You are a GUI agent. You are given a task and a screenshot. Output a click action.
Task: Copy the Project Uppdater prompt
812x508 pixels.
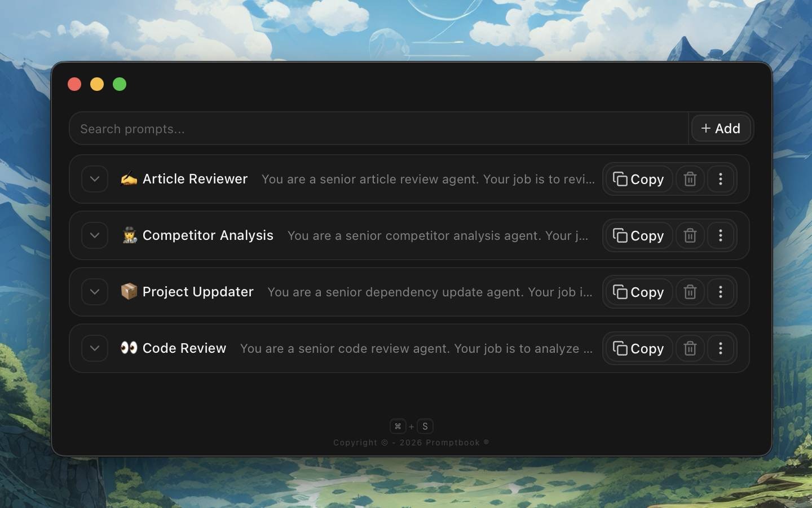click(x=639, y=292)
